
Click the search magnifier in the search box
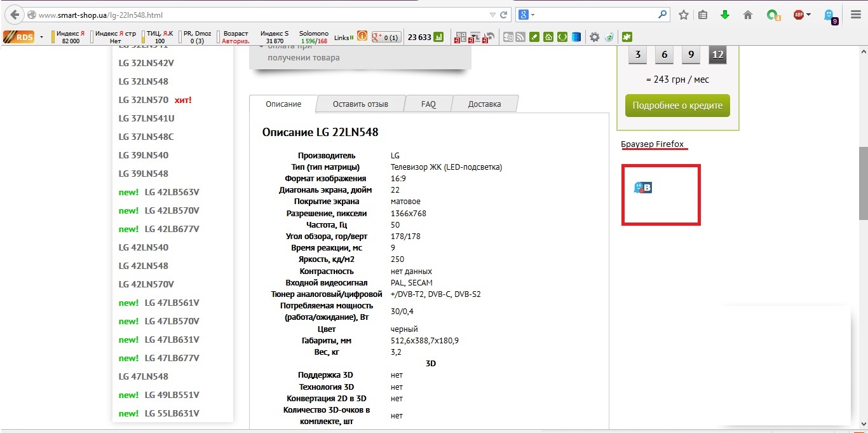[663, 14]
